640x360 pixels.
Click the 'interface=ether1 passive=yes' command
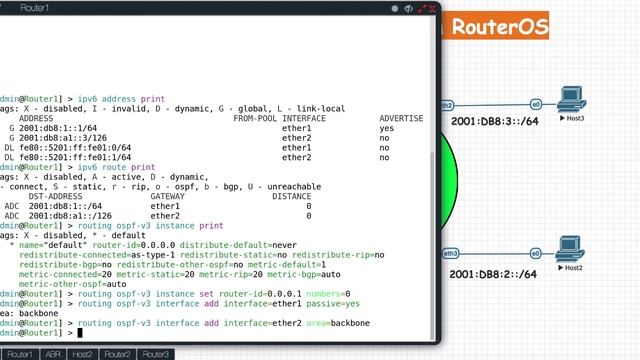(292, 304)
